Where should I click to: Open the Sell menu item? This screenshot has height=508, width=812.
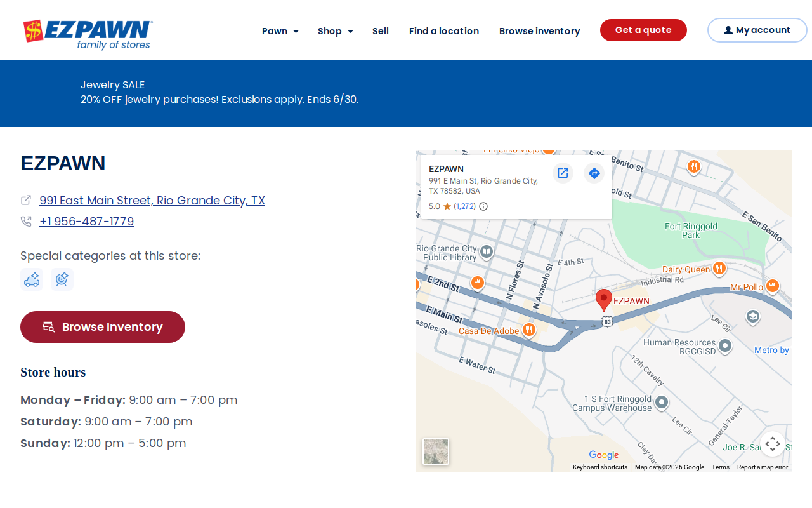(x=381, y=31)
